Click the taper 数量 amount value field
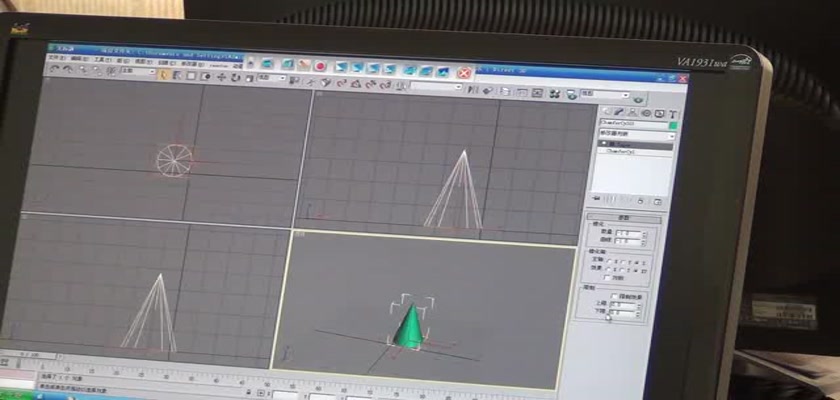The height and width of the screenshot is (400, 840). (x=628, y=233)
